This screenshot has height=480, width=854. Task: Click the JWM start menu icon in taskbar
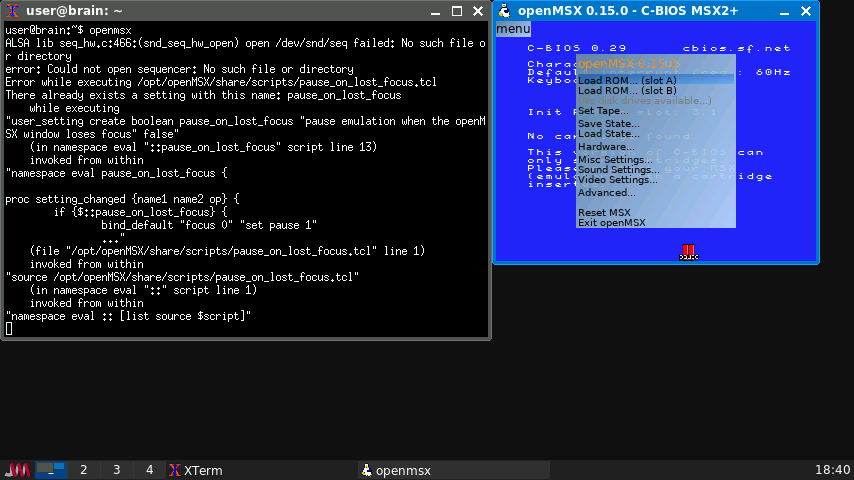click(17, 470)
